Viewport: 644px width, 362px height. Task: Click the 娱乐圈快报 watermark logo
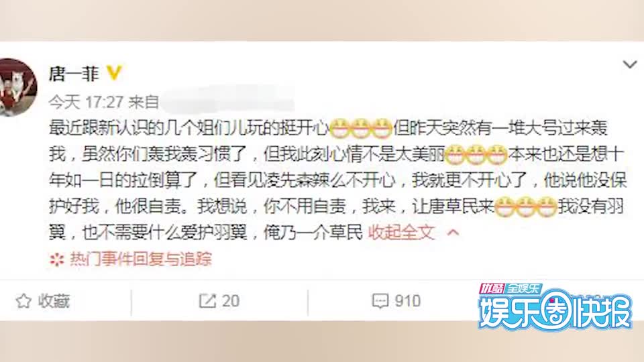click(x=555, y=307)
